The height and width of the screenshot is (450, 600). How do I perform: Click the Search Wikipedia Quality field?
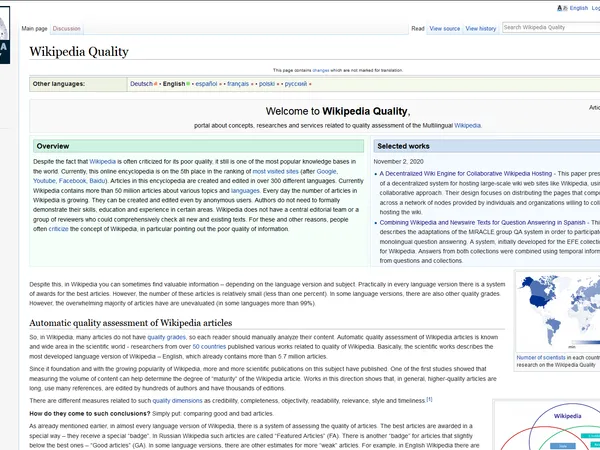pyautogui.click(x=551, y=28)
